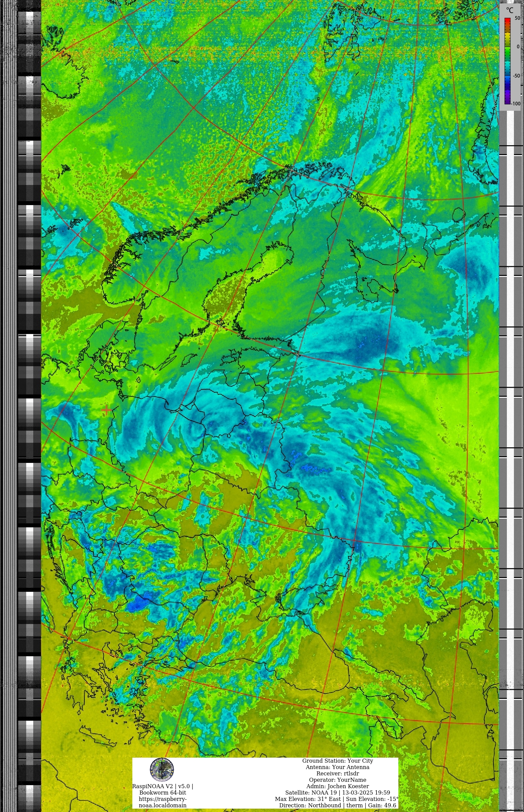Click 'Satellite: NOAA 19 | 13-03-2025 19:59' line
524x812 pixels.
338,793
